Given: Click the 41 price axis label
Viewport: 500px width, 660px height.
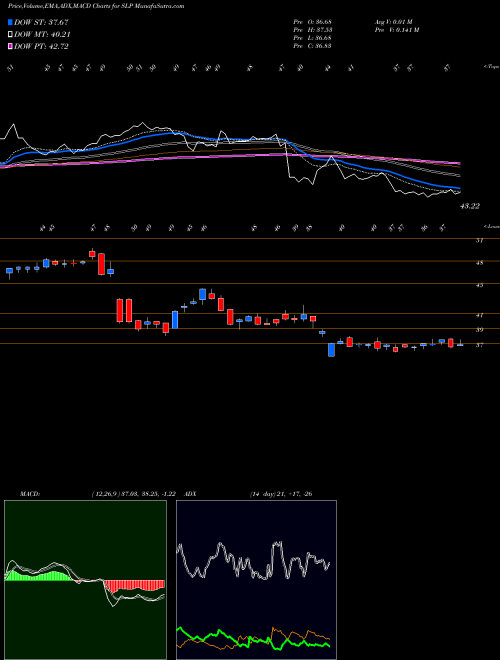Looking at the screenshot, I should pos(479,315).
